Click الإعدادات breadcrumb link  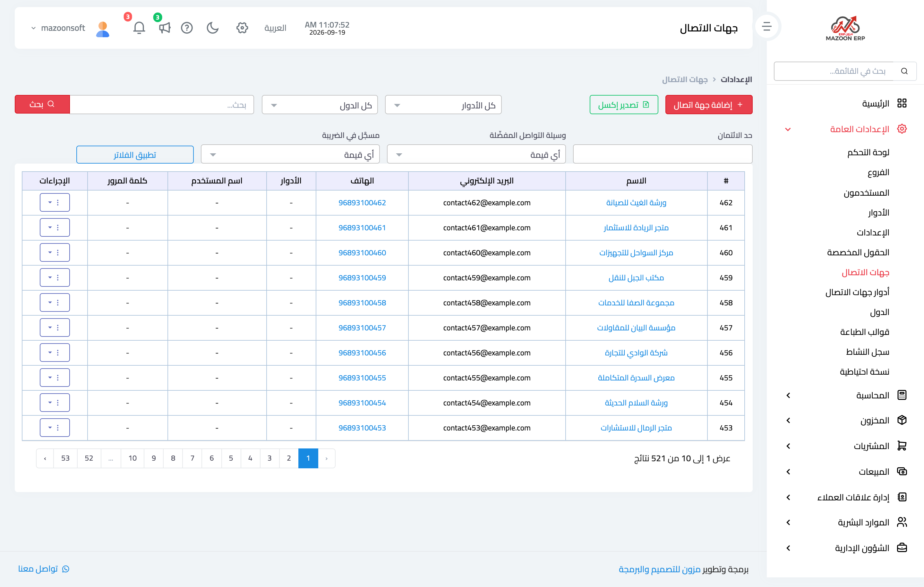pos(736,80)
